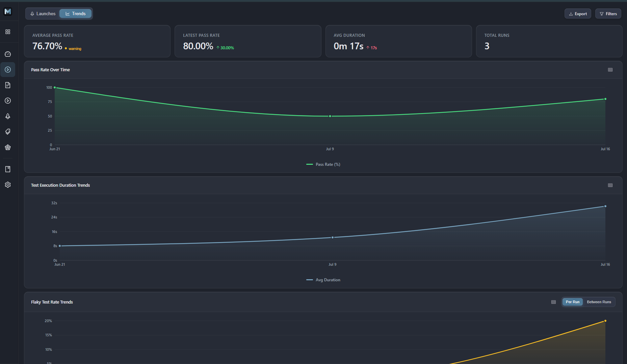Open the dashboard grid icon in sidebar

pyautogui.click(x=8, y=32)
